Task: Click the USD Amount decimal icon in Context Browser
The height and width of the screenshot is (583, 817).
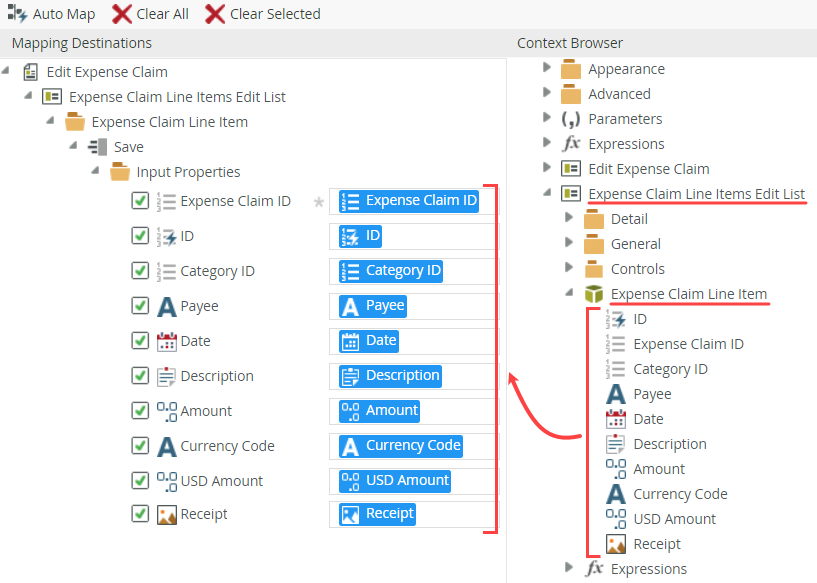Action: coord(616,519)
